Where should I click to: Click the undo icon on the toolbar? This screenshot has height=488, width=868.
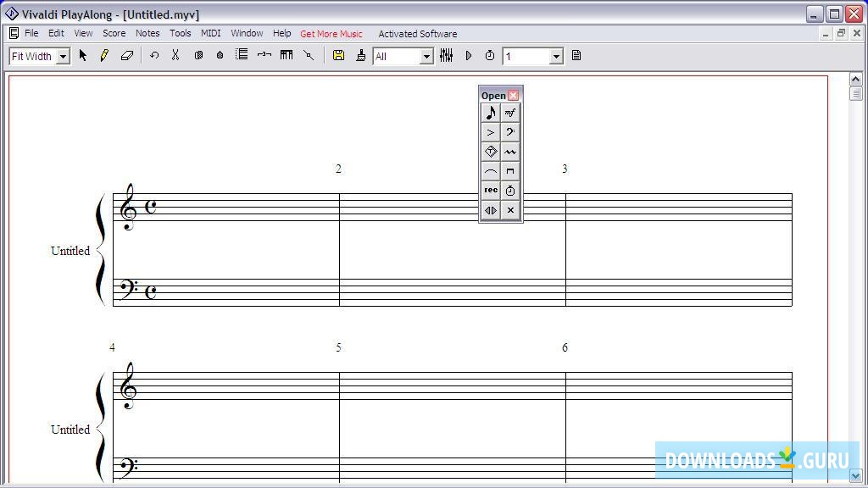[153, 56]
